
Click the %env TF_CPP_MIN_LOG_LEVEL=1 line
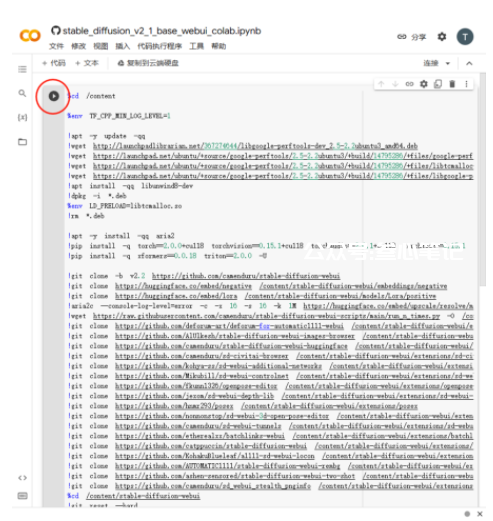[119, 116]
